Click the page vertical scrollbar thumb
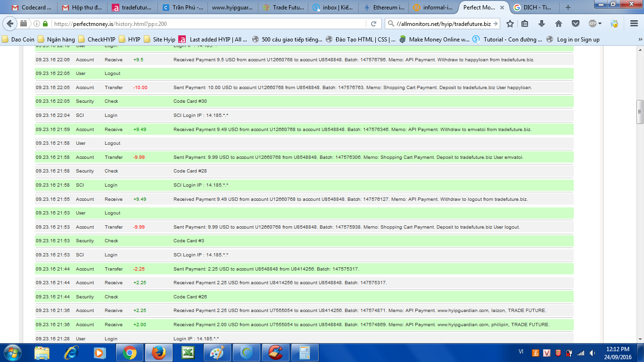This screenshot has width=644, height=362. coord(640,112)
